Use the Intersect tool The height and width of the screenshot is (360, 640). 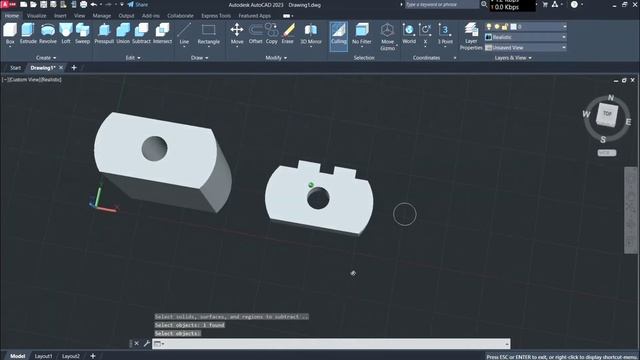pyautogui.click(x=162, y=33)
